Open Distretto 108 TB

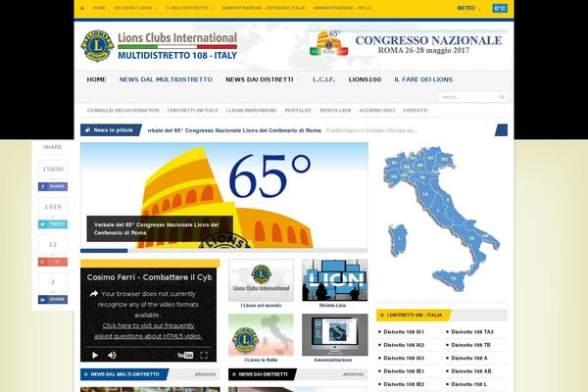pos(470,345)
